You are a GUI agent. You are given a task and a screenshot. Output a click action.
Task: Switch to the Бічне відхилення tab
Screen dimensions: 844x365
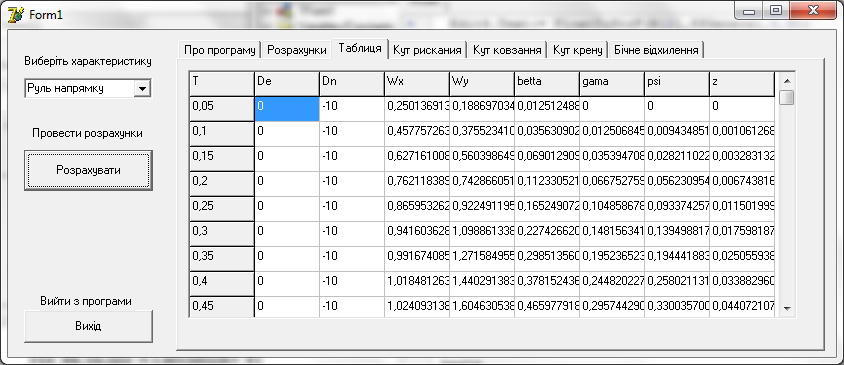[656, 50]
